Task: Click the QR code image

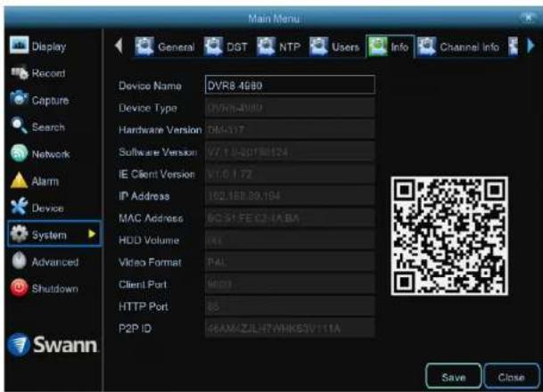Action: (x=449, y=236)
